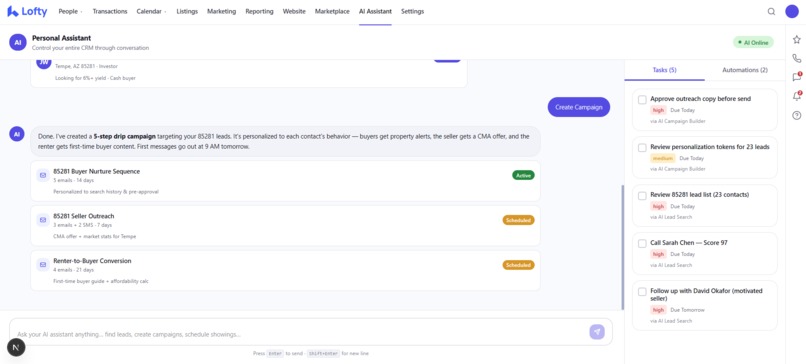Select the AI Assistant nav item
Viewport: 806px width, 364px height.
pos(375,11)
